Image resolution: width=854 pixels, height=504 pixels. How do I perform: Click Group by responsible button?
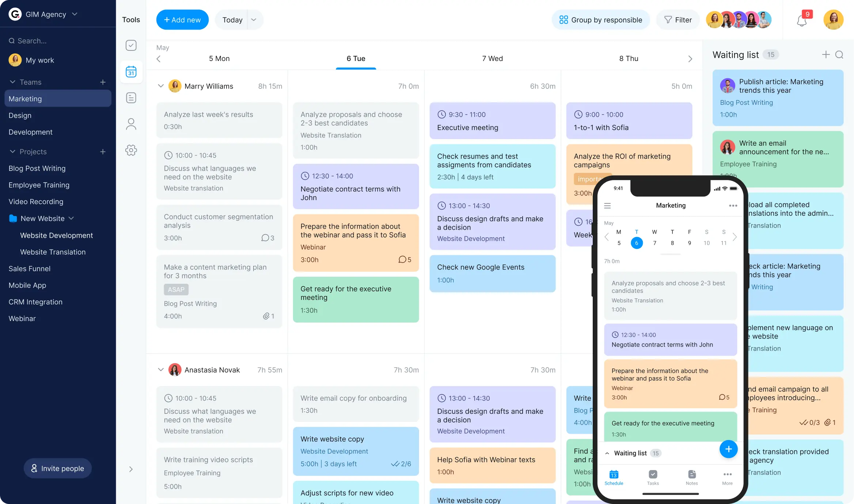601,20
